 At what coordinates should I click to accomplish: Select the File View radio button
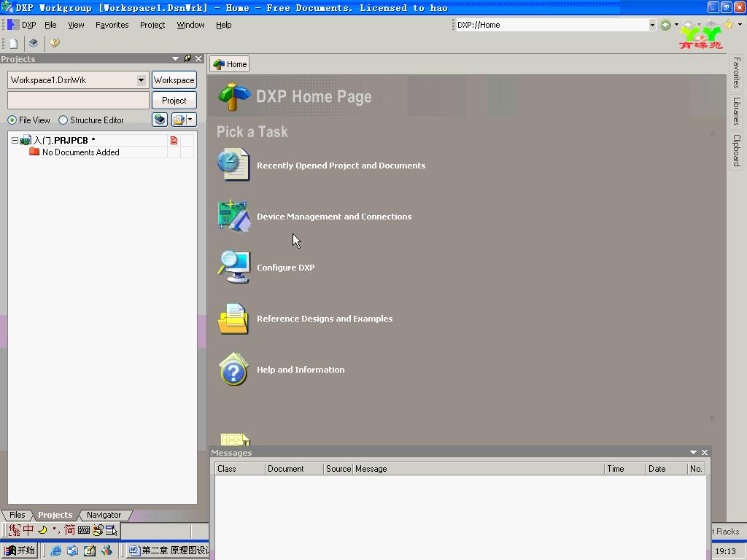[12, 120]
